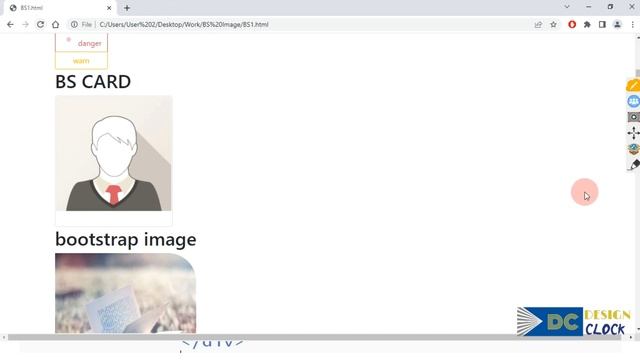This screenshot has width=640, height=360.
Task: Select the move arrows tool in side toolbar
Action: click(633, 133)
